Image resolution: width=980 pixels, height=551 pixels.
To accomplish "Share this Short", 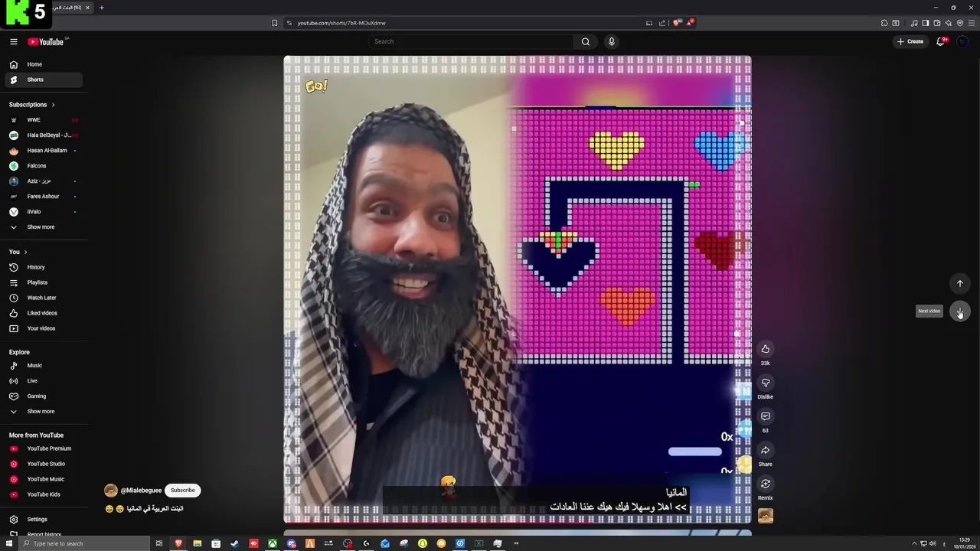I will pyautogui.click(x=765, y=450).
